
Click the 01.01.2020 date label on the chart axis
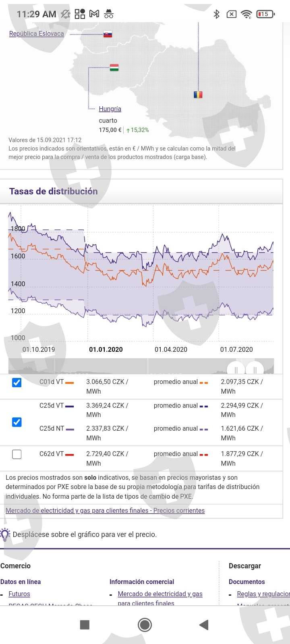(106, 349)
